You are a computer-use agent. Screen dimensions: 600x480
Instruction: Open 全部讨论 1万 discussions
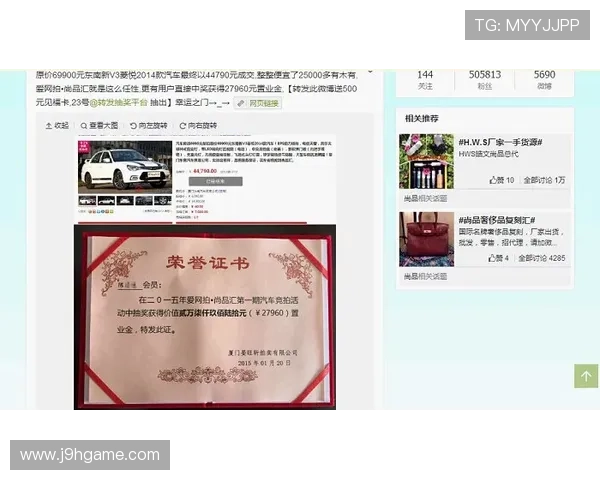coord(544,180)
